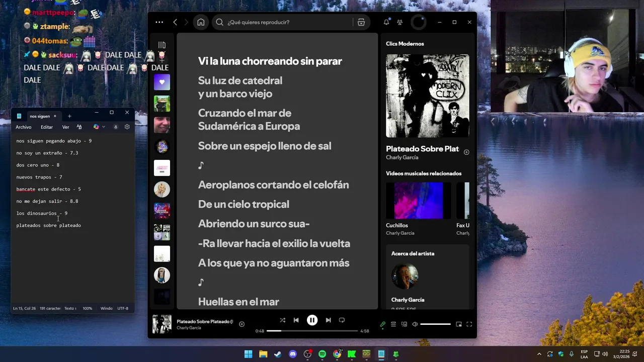
Task: Open Connect to a device
Action: [404, 324]
